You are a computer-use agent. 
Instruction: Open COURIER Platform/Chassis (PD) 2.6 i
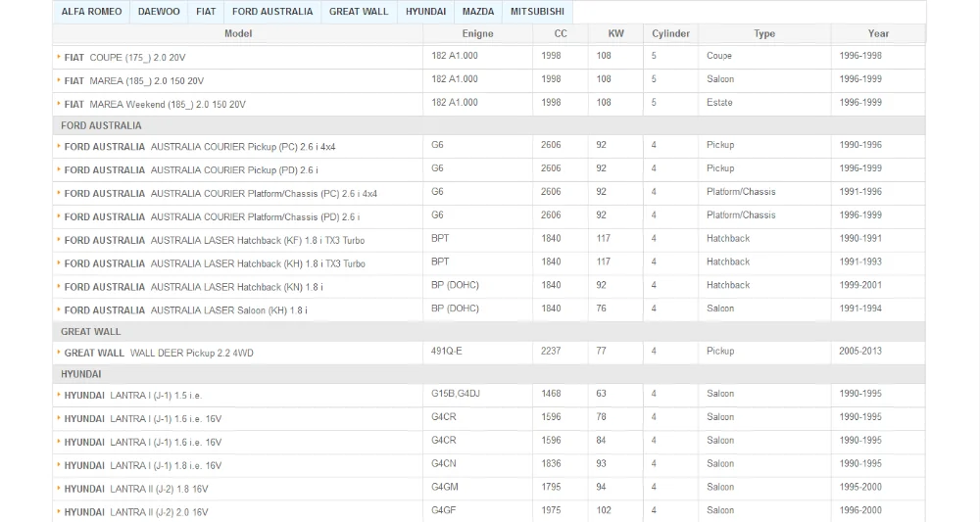[x=212, y=216]
